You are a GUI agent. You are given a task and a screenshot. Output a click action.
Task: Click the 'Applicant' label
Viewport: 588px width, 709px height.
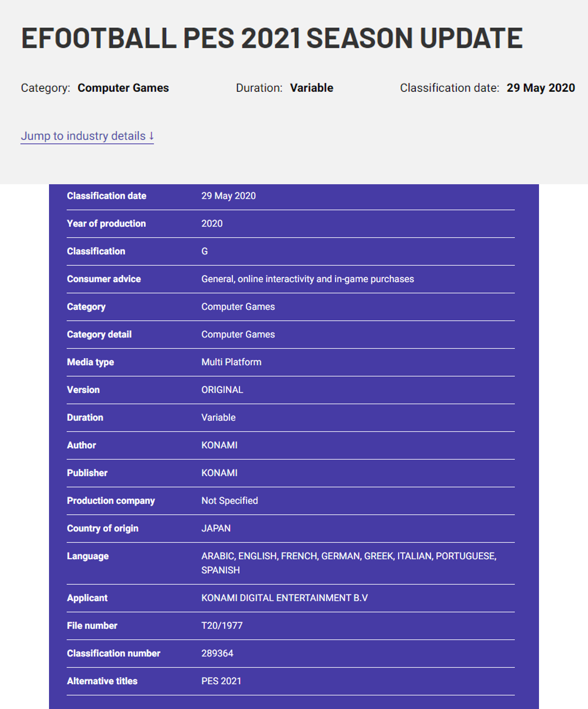pyautogui.click(x=87, y=598)
